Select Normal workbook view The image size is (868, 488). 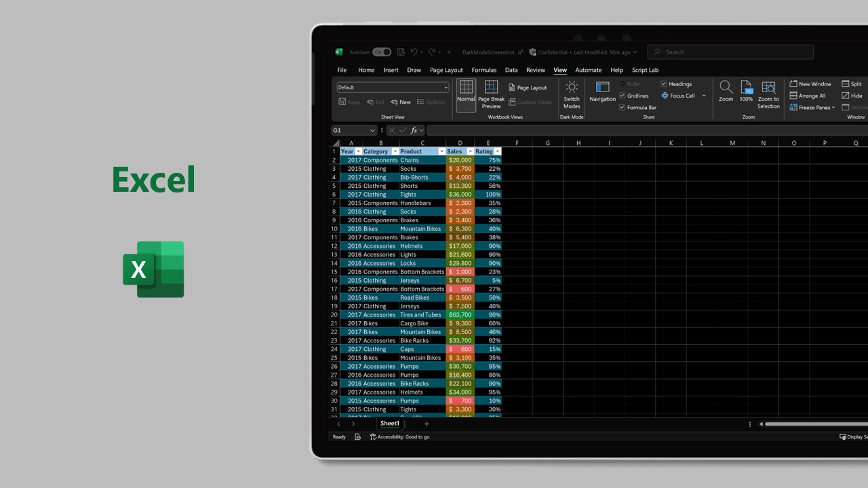pyautogui.click(x=466, y=95)
